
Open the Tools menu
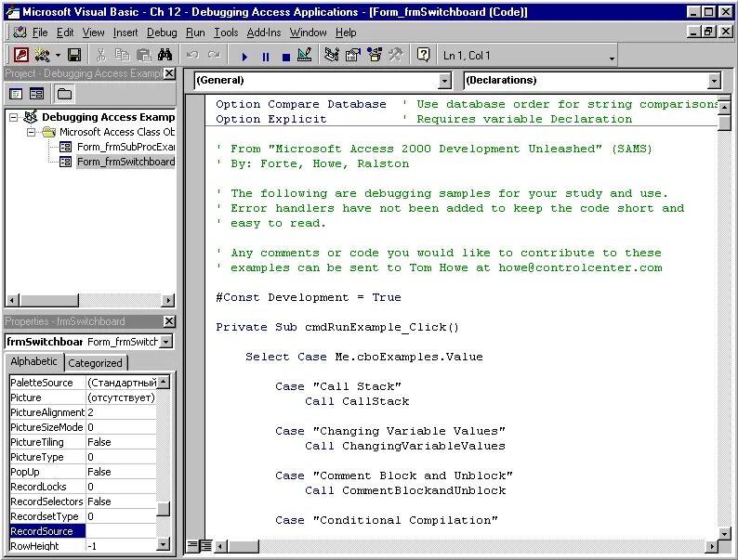point(226,33)
